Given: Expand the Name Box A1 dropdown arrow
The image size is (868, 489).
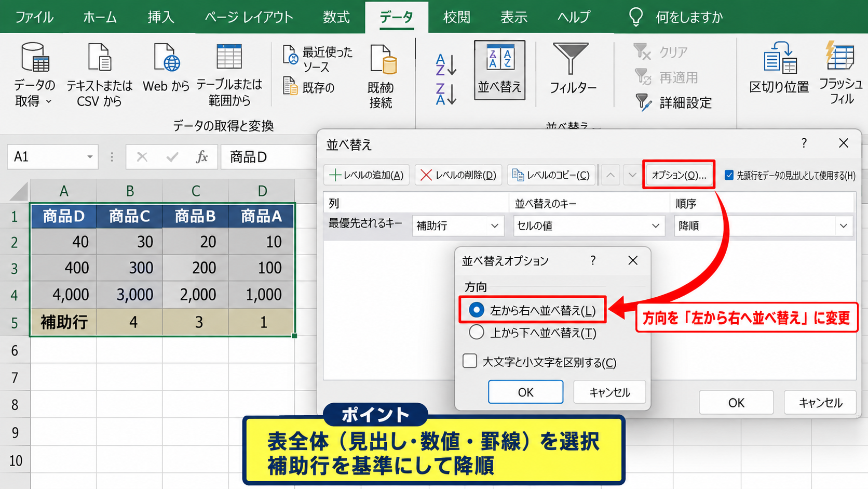Looking at the screenshot, I should click(x=90, y=156).
